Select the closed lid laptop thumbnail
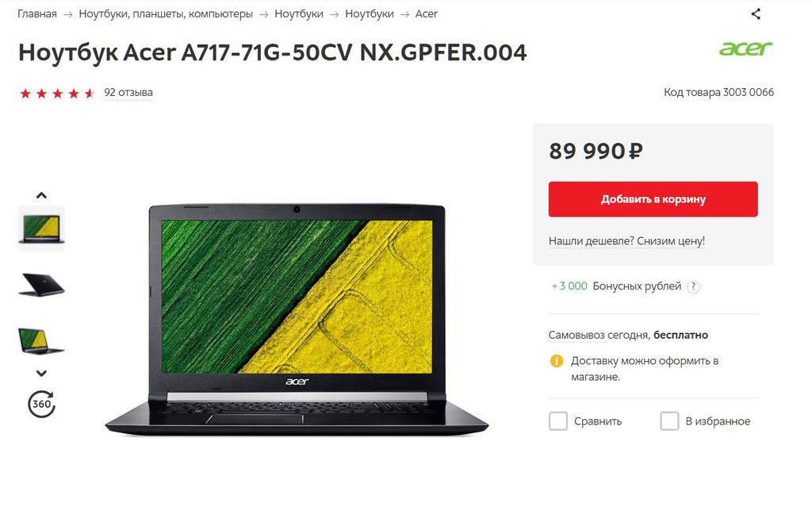Image resolution: width=812 pixels, height=526 pixels. [x=41, y=285]
